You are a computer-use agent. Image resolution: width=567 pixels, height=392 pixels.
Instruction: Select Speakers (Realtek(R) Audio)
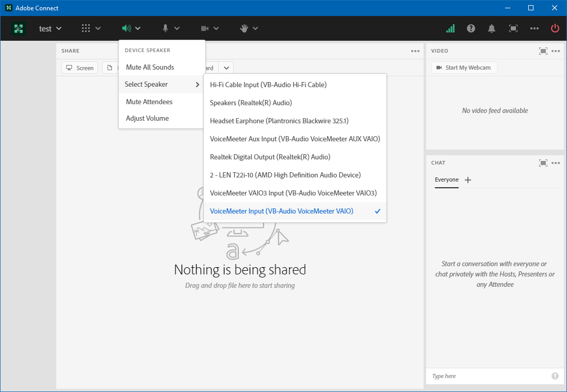pyautogui.click(x=295, y=103)
